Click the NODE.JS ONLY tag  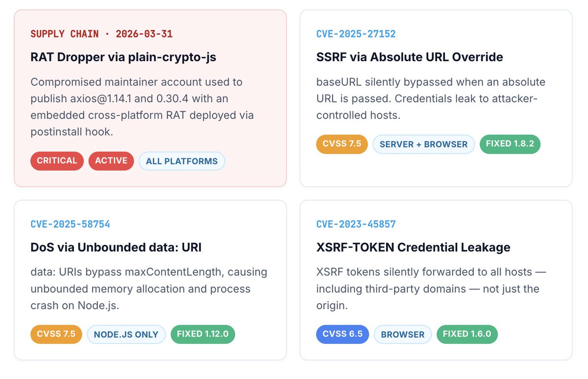click(x=126, y=334)
